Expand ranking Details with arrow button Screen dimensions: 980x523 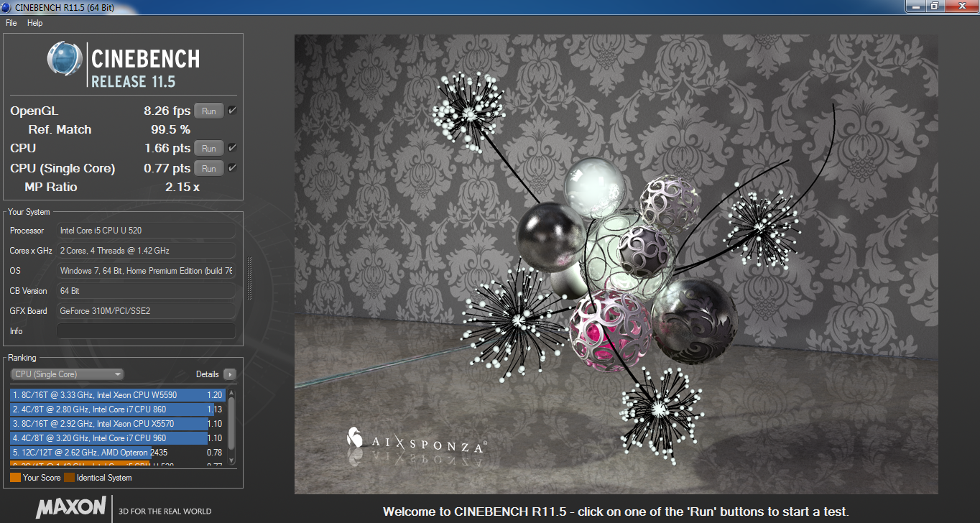coord(229,374)
